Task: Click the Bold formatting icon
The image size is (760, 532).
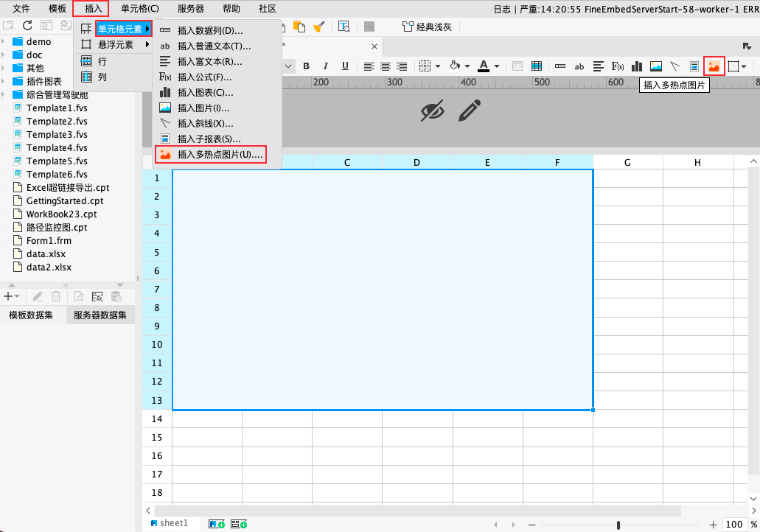Action: [x=307, y=66]
